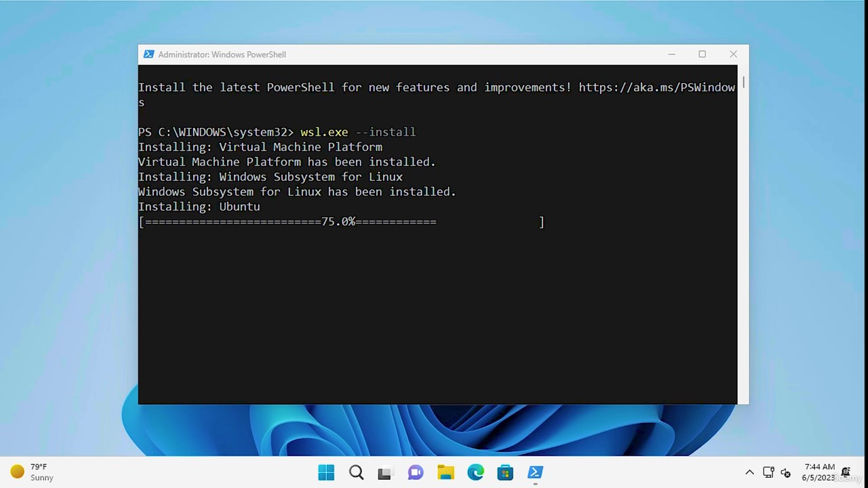The height and width of the screenshot is (488, 868).
Task: Launch Microsoft Edge from the taskbar
Action: point(475,472)
